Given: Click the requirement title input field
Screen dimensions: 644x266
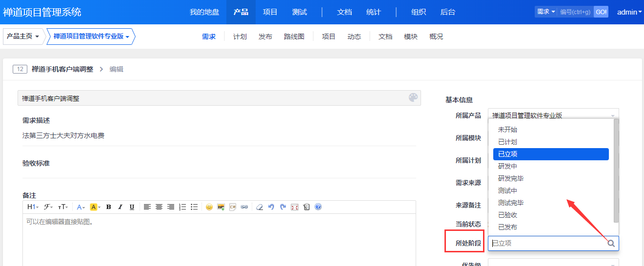Looking at the screenshot, I should (x=219, y=98).
